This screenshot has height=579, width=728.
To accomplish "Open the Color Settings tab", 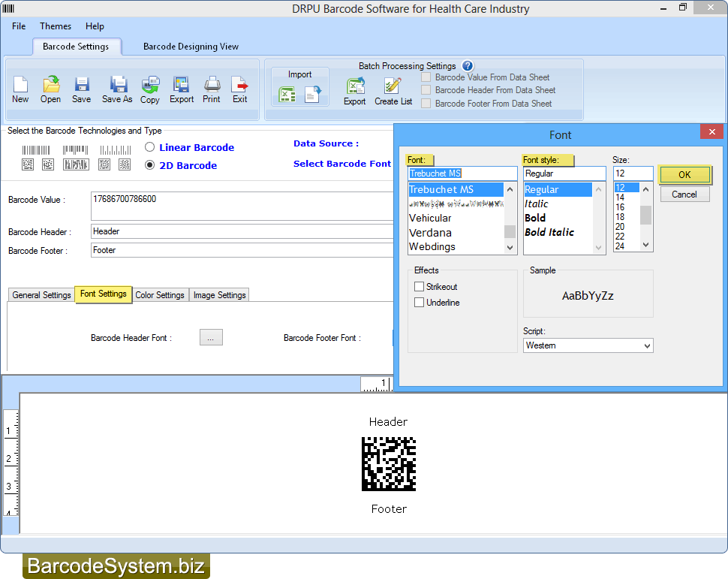I will 160,295.
